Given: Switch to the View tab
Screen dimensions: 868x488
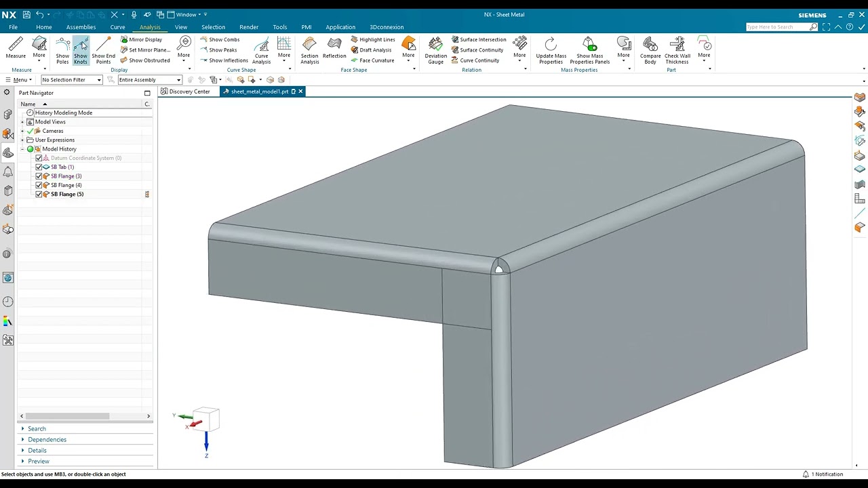Looking at the screenshot, I should (x=181, y=27).
